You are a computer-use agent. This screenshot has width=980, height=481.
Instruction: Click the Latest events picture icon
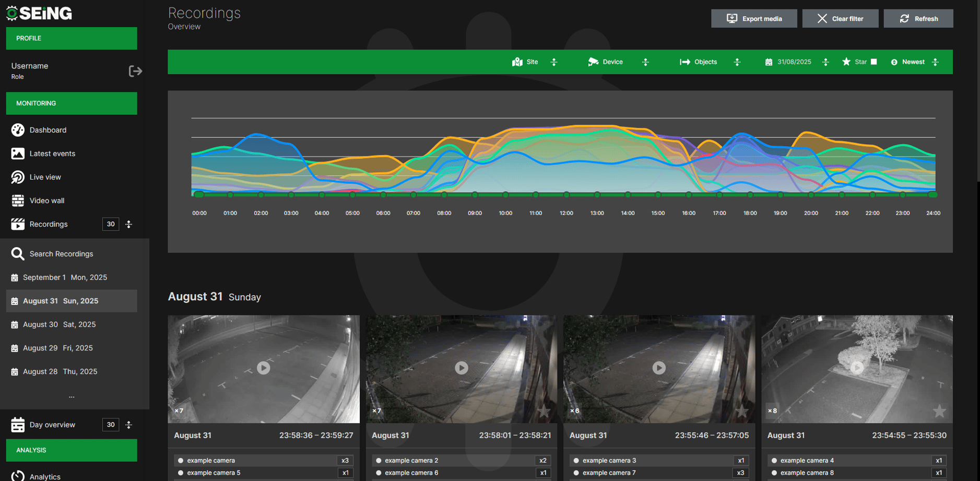coord(17,154)
